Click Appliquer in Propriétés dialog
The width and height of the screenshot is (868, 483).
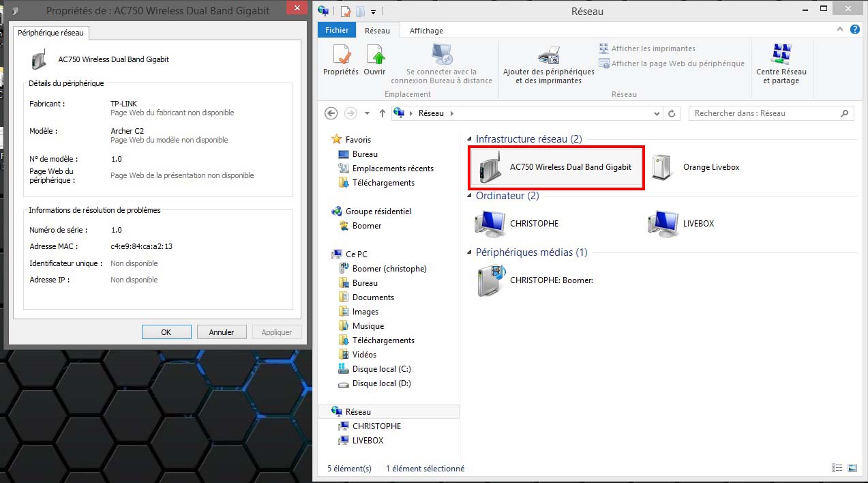pyautogui.click(x=277, y=332)
